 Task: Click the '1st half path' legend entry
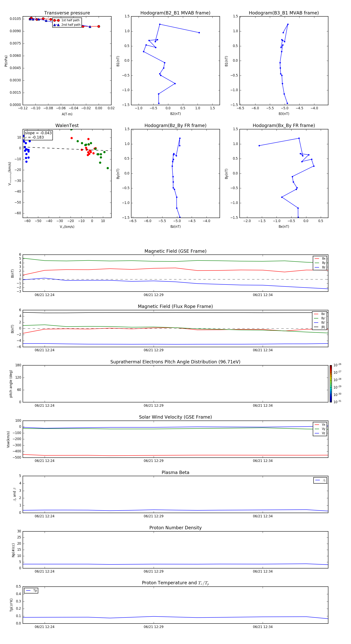[x=67, y=20]
